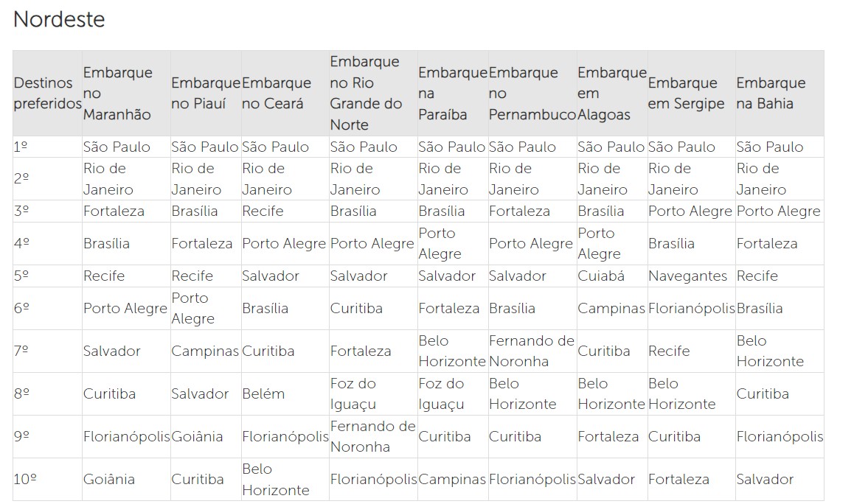The width and height of the screenshot is (854, 504).
Task: Click Fernando de Noronha in Pernambuco column
Action: 532,351
